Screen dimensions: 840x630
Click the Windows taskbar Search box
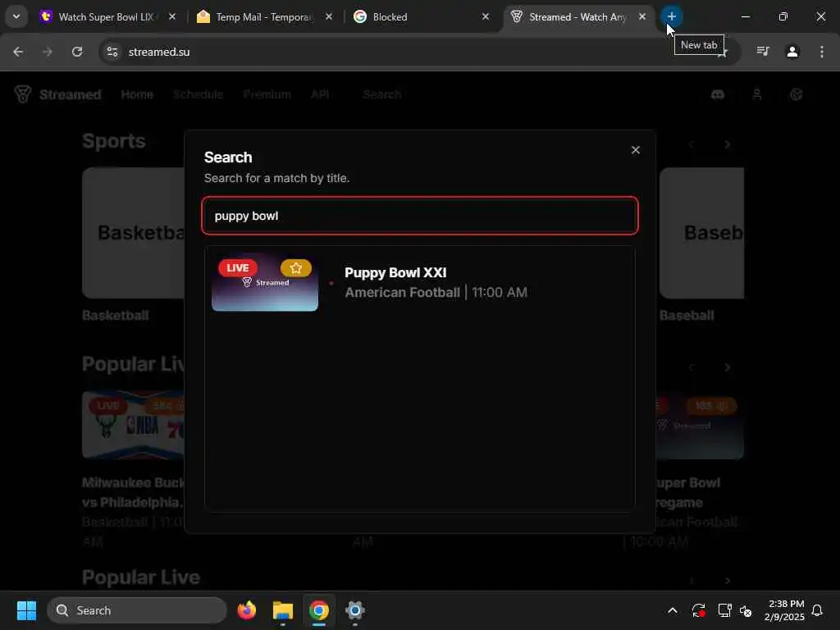137,610
